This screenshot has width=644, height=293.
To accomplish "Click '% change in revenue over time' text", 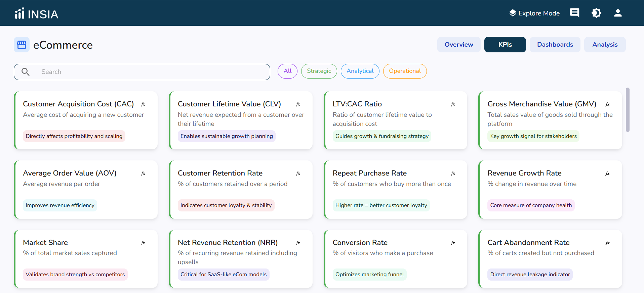I will 532,184.
